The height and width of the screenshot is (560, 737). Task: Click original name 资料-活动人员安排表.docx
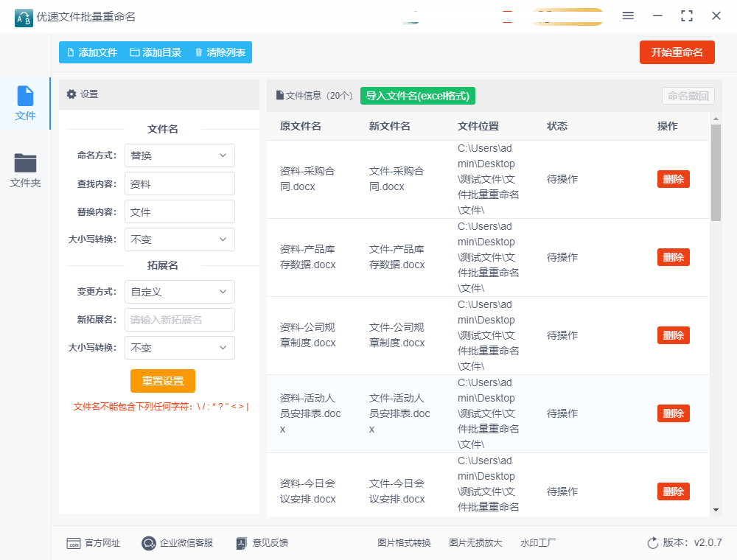(310, 413)
